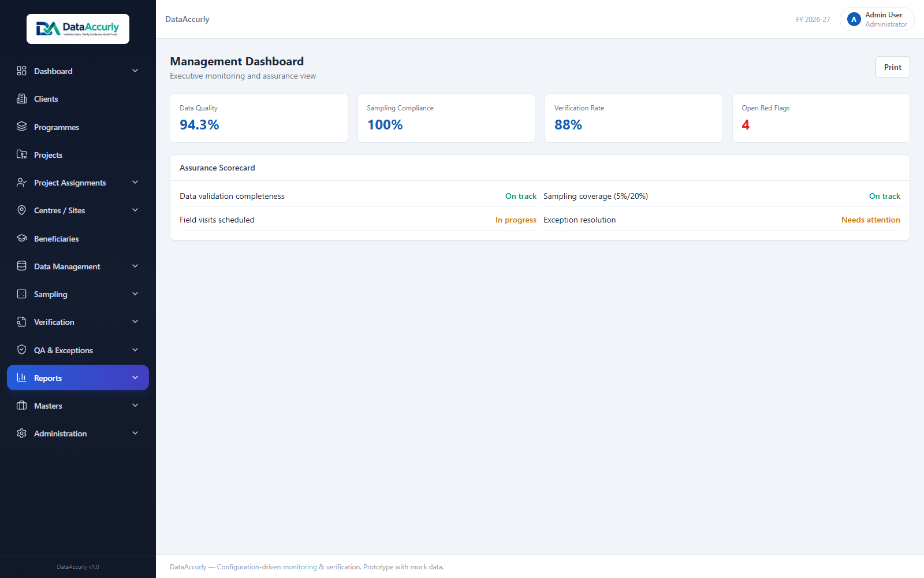This screenshot has height=578, width=924.
Task: Click the FY 2026-27 label
Action: [813, 20]
